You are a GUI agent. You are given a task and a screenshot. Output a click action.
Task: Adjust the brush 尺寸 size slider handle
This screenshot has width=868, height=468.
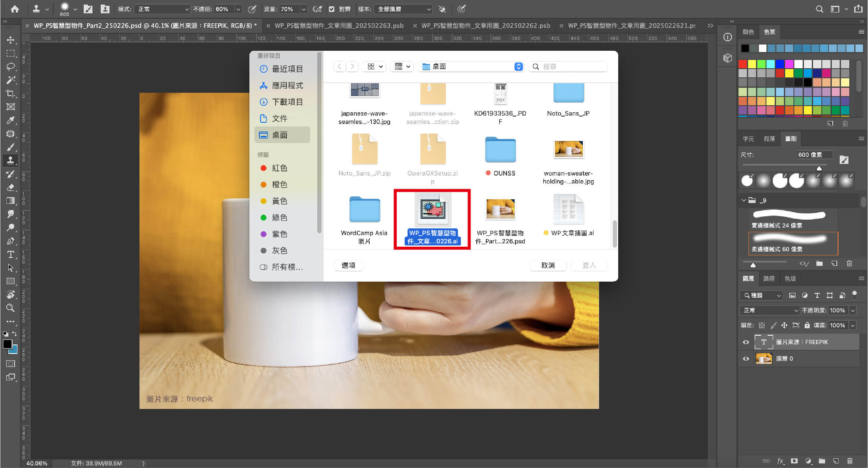(x=819, y=168)
